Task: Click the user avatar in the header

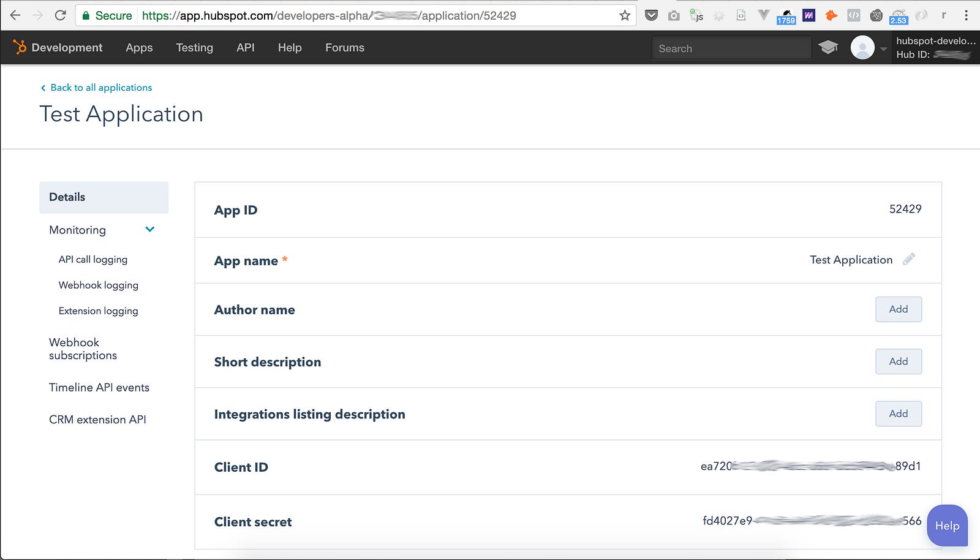Action: (862, 47)
